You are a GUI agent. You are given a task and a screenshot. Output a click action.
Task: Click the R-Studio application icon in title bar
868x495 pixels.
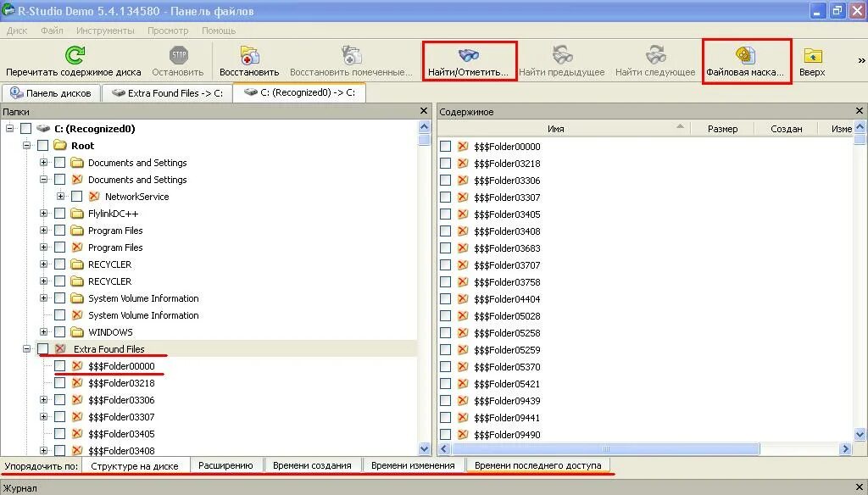8,10
